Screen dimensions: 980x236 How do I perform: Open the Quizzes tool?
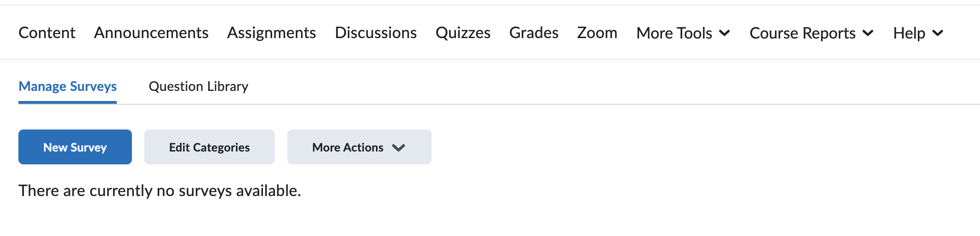point(463,33)
